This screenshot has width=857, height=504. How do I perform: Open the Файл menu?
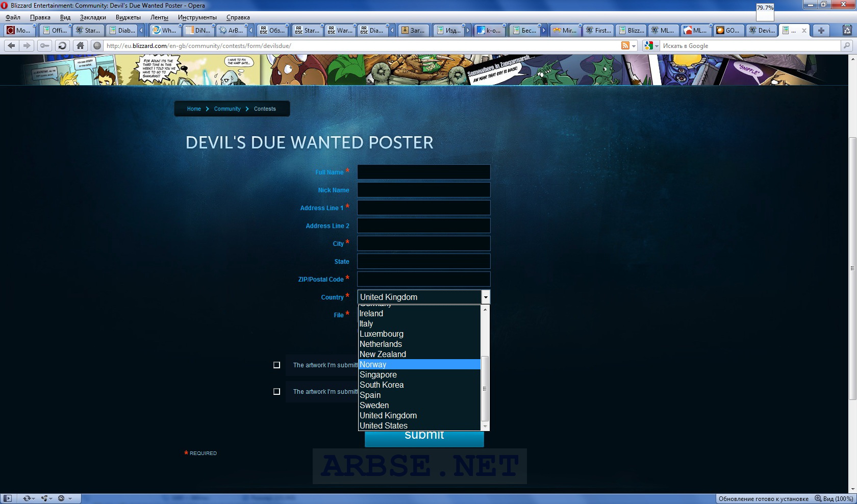[13, 17]
